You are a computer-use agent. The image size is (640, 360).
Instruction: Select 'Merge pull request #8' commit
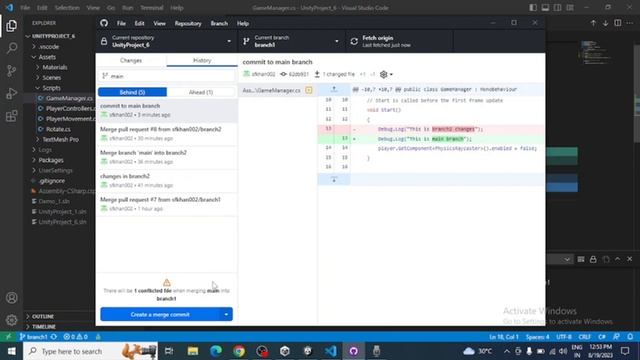[167, 133]
